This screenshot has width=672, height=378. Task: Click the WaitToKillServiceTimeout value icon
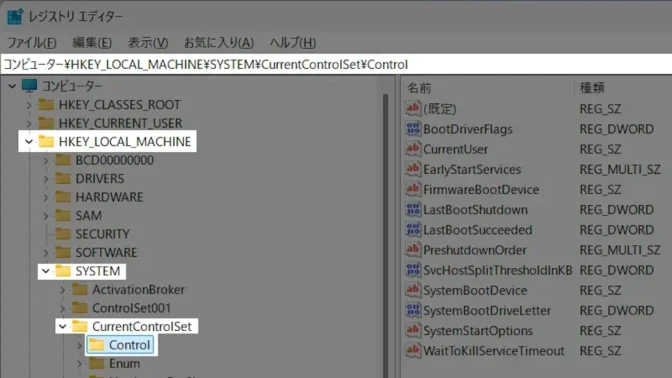click(413, 350)
